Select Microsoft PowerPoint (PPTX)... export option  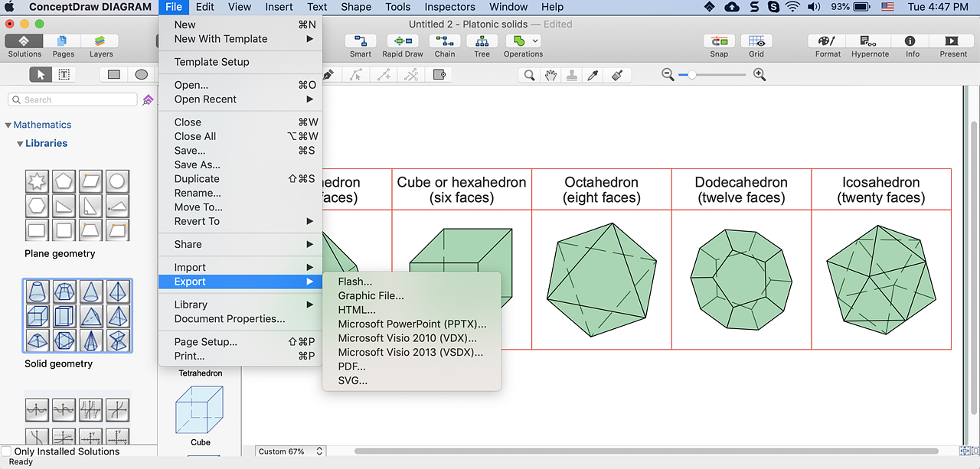coord(412,324)
